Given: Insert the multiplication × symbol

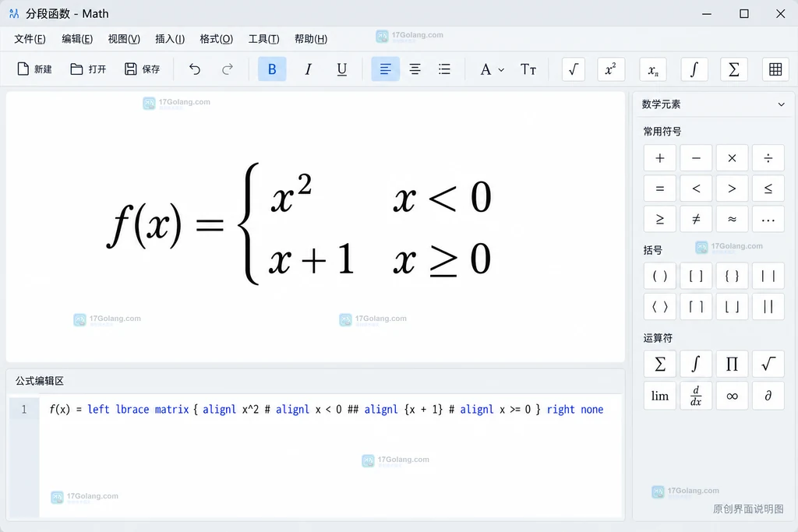Looking at the screenshot, I should point(733,158).
